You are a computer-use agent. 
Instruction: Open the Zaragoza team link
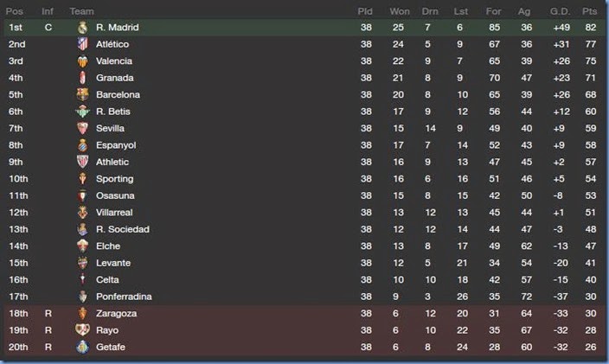pyautogui.click(x=117, y=313)
